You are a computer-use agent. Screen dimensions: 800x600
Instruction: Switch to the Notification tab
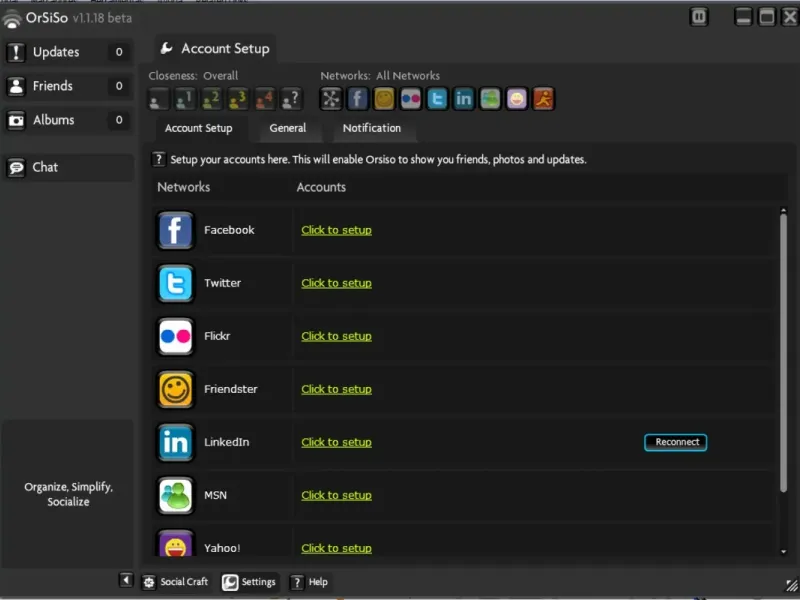pos(372,129)
